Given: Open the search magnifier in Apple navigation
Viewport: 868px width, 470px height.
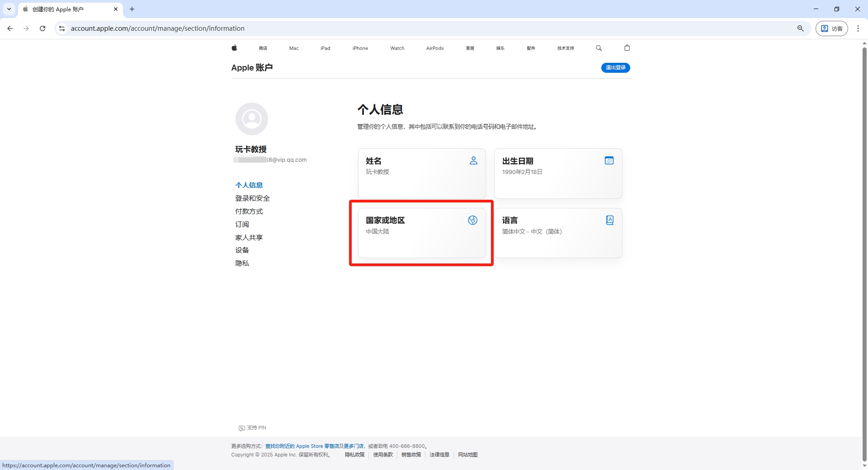Looking at the screenshot, I should [x=599, y=48].
